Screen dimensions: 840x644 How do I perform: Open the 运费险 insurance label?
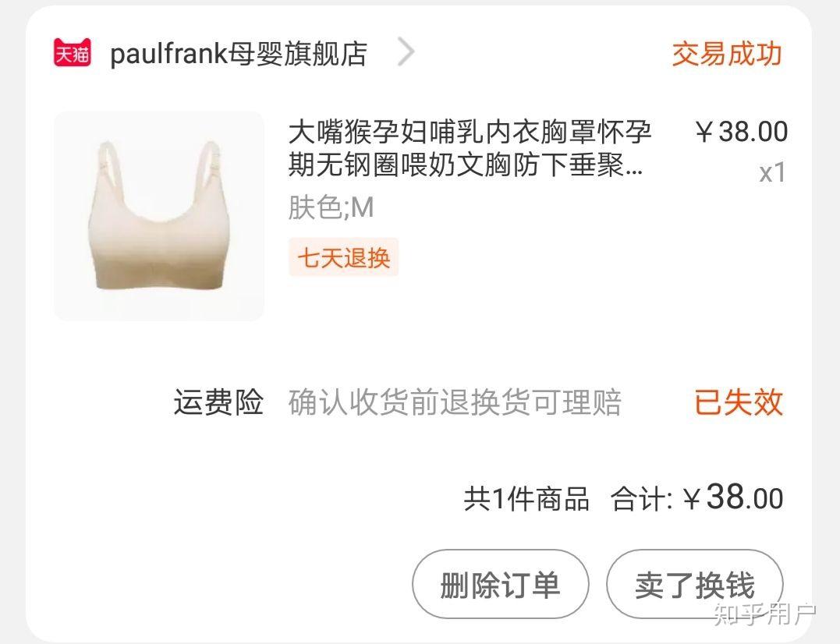click(x=218, y=402)
